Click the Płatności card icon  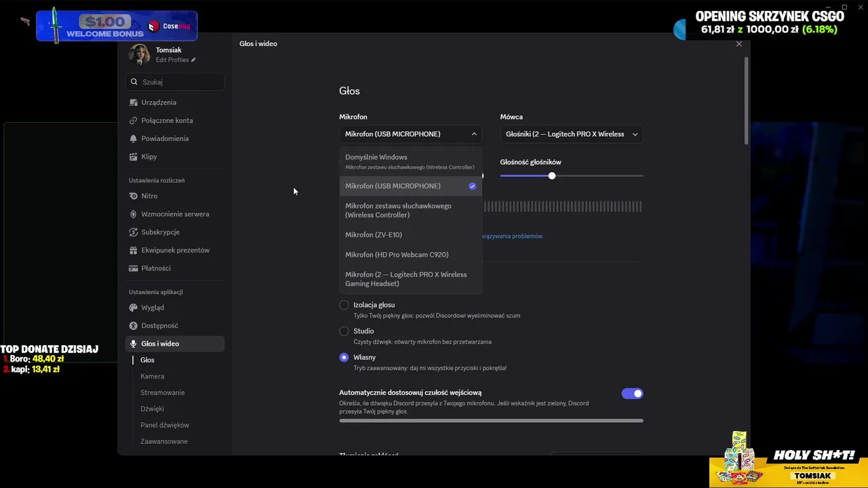tap(134, 268)
